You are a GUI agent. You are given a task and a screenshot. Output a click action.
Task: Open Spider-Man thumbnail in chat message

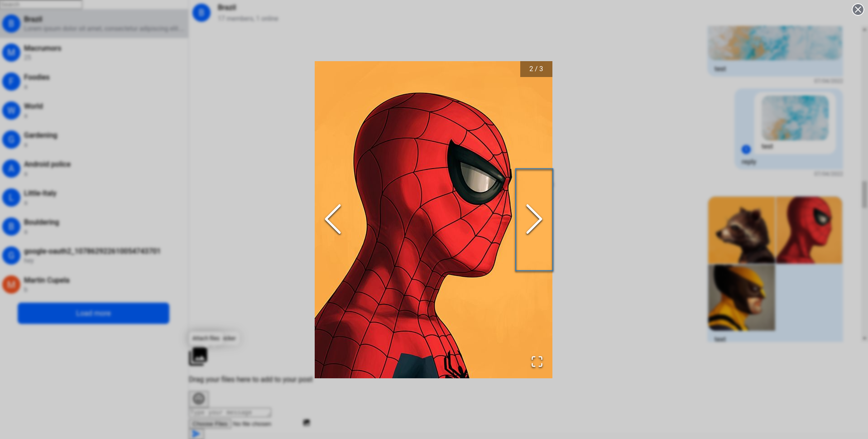(x=809, y=230)
